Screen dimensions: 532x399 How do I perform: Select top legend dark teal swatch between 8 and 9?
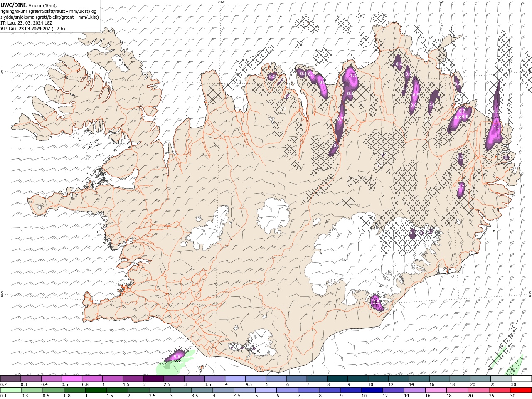point(337,379)
